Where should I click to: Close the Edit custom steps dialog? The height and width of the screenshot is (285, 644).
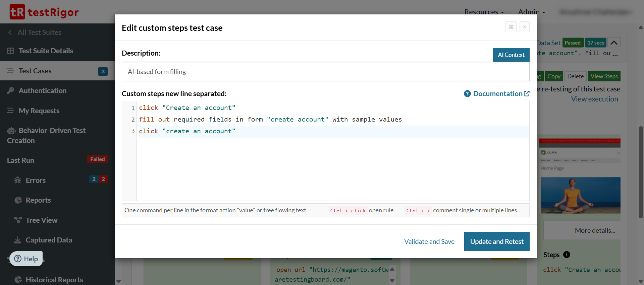(x=524, y=27)
